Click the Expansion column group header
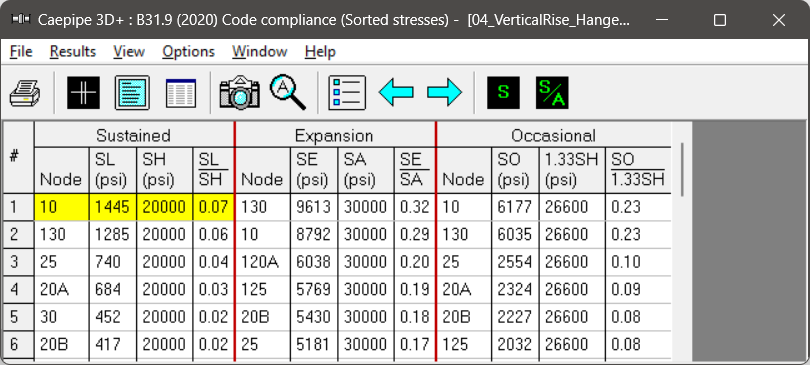This screenshot has height=365, width=810. [334, 136]
